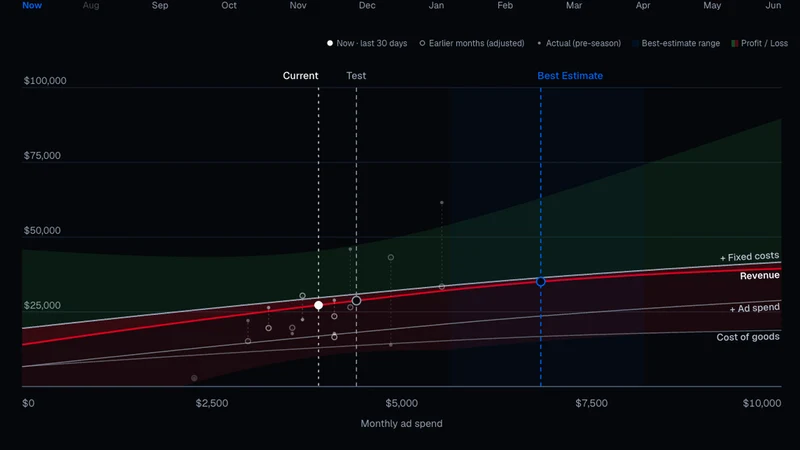The height and width of the screenshot is (450, 800).
Task: Click the 'Now · last 30 days' legend entry
Action: 367,43
